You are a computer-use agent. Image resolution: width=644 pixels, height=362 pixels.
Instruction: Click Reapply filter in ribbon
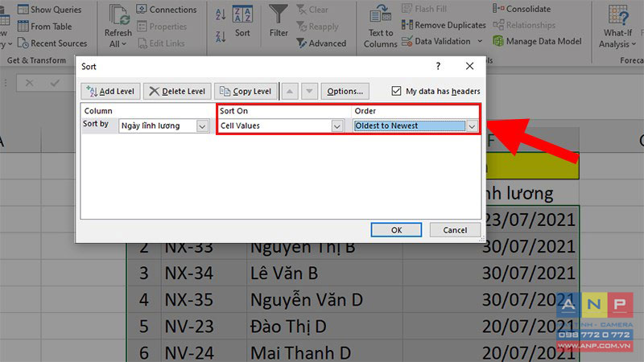tap(317, 27)
